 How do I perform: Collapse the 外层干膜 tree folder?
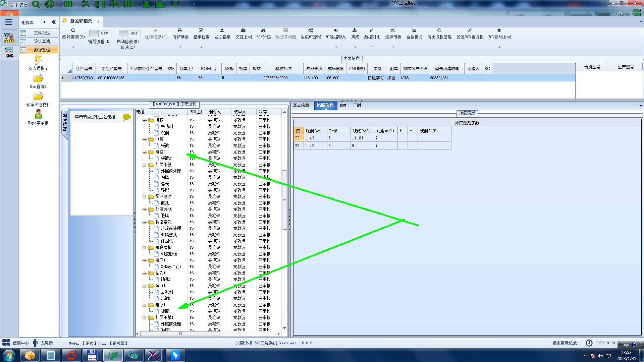pyautogui.click(x=144, y=165)
